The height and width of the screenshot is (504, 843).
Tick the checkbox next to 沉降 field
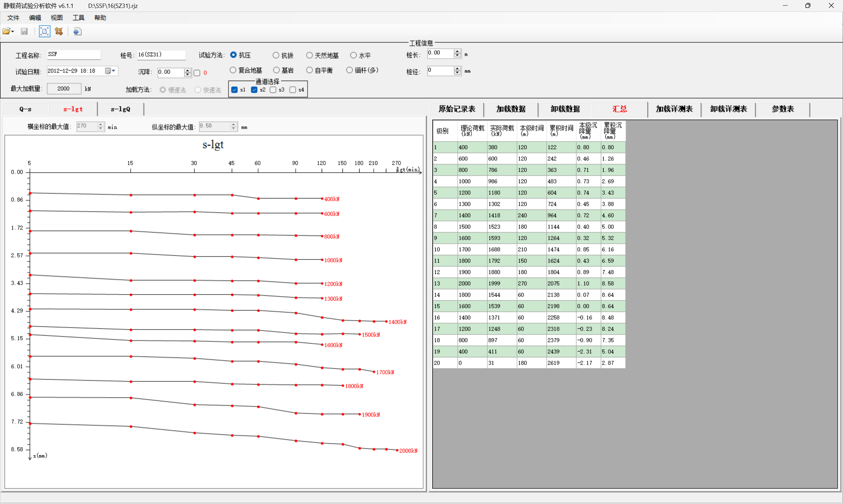click(197, 73)
